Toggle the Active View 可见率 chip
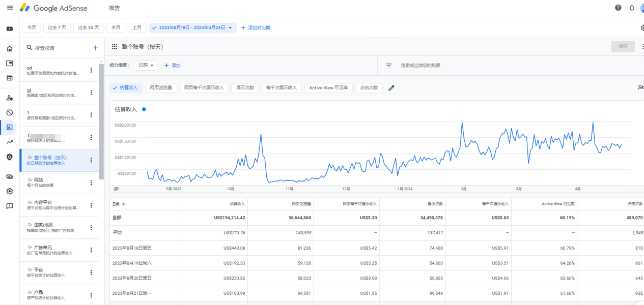 pos(328,88)
